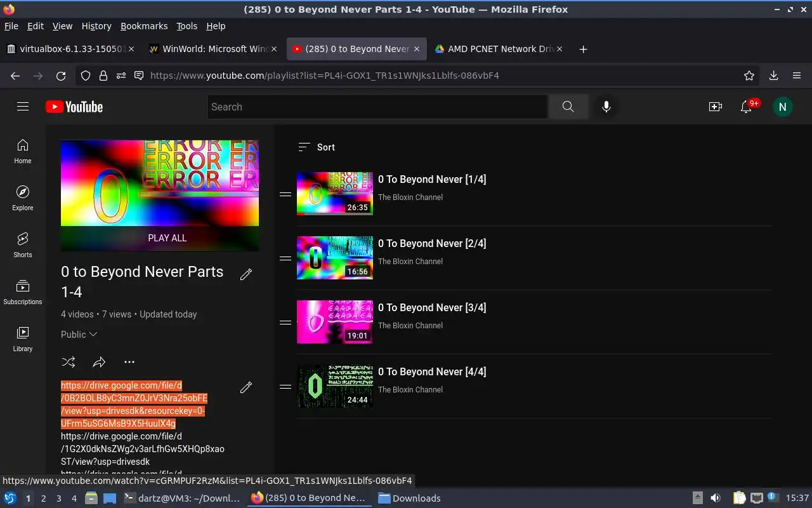The width and height of the screenshot is (812, 508).
Task: Close the 0 to Beyond Never tab
Action: (x=417, y=49)
